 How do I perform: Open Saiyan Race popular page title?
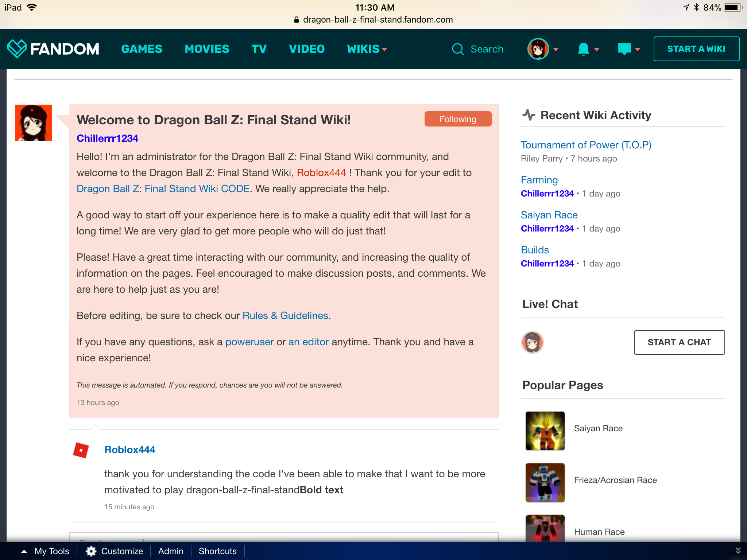pos(598,428)
